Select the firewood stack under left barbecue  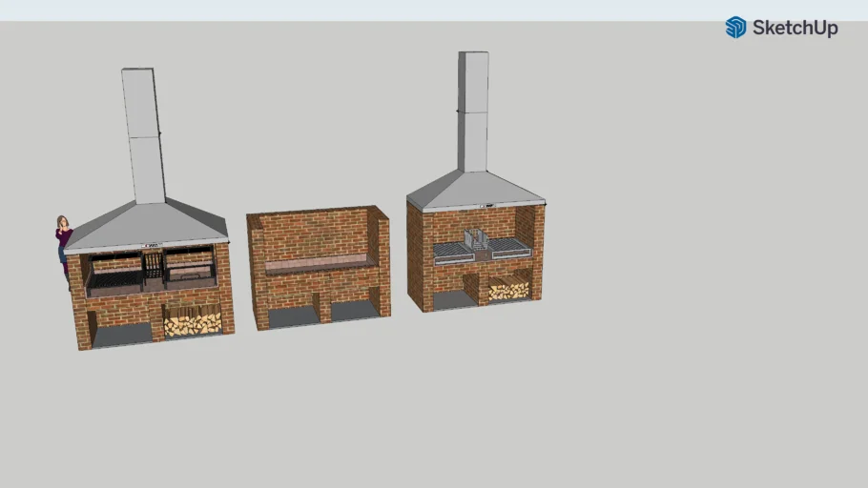[x=193, y=321]
